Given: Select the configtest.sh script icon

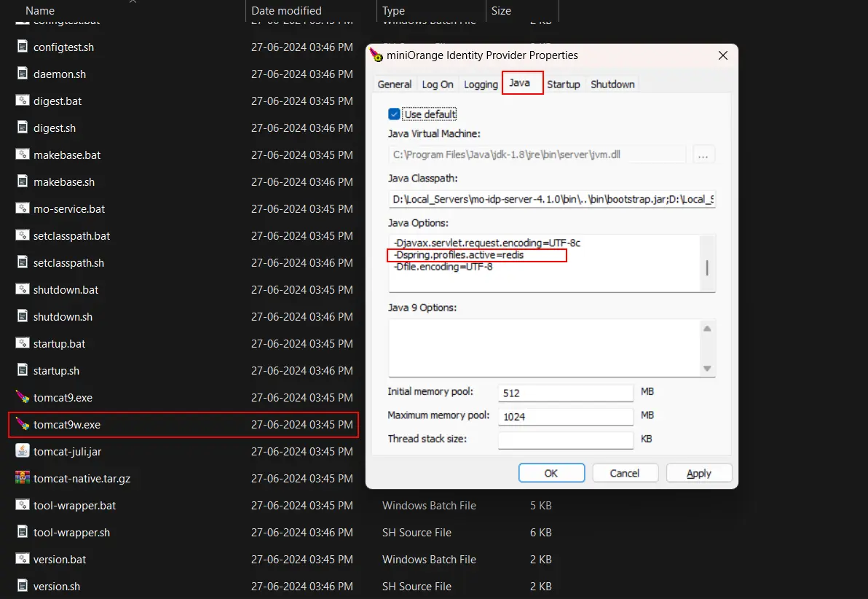Looking at the screenshot, I should point(22,47).
